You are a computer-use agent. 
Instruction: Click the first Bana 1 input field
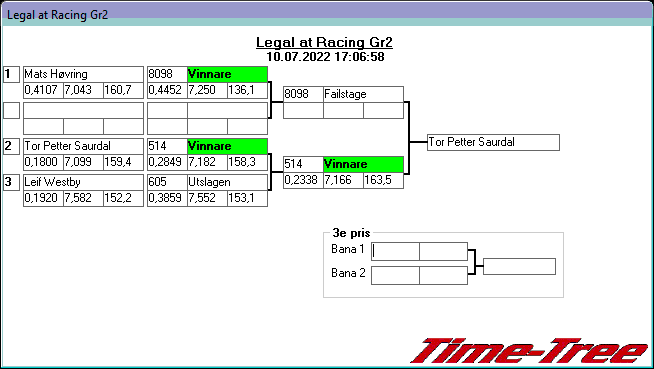tap(395, 251)
